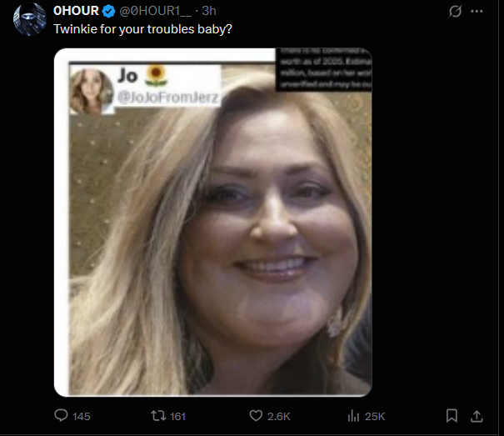
Task: Click the share upload icon
Action: 477,416
